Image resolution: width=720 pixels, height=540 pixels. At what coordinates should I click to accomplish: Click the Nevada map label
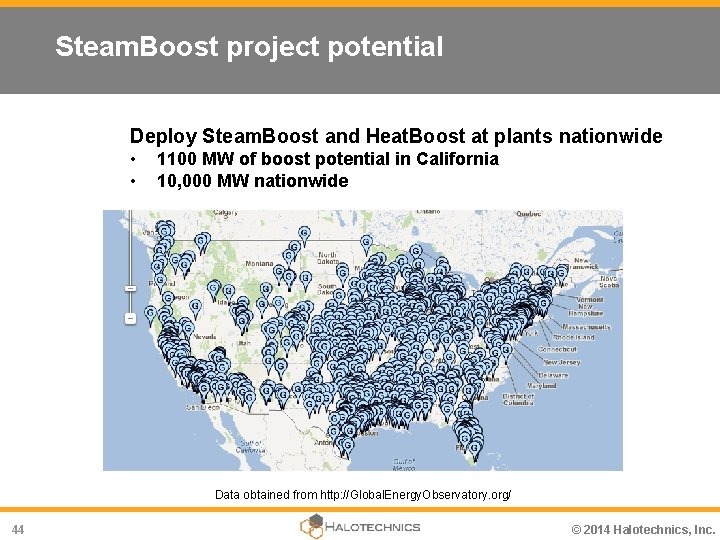(x=204, y=337)
